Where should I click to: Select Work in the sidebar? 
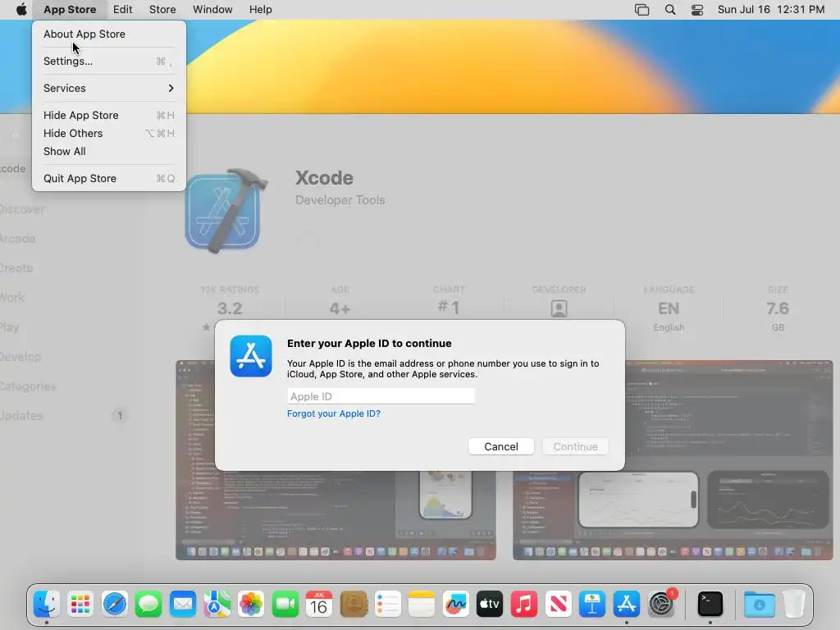pos(12,297)
